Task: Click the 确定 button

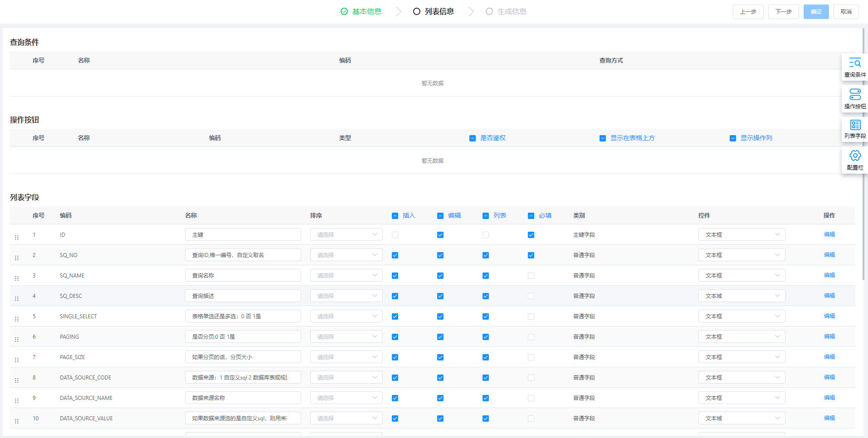Action: [816, 12]
